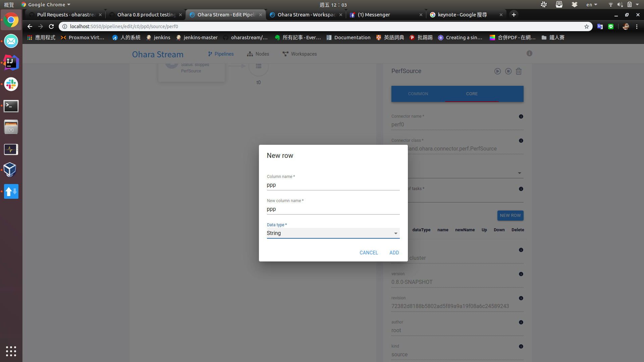The image size is (644, 362).
Task: Open the Documentation bookmark
Action: pos(348,38)
